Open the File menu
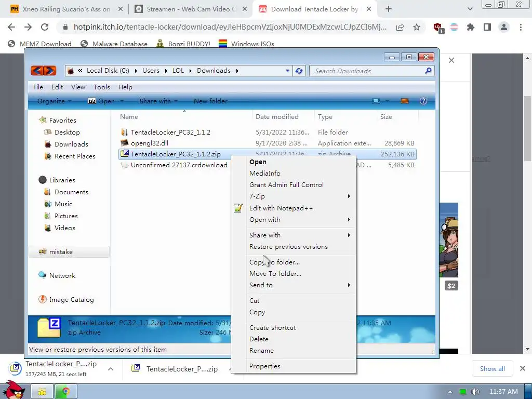532x399 pixels. [x=38, y=87]
